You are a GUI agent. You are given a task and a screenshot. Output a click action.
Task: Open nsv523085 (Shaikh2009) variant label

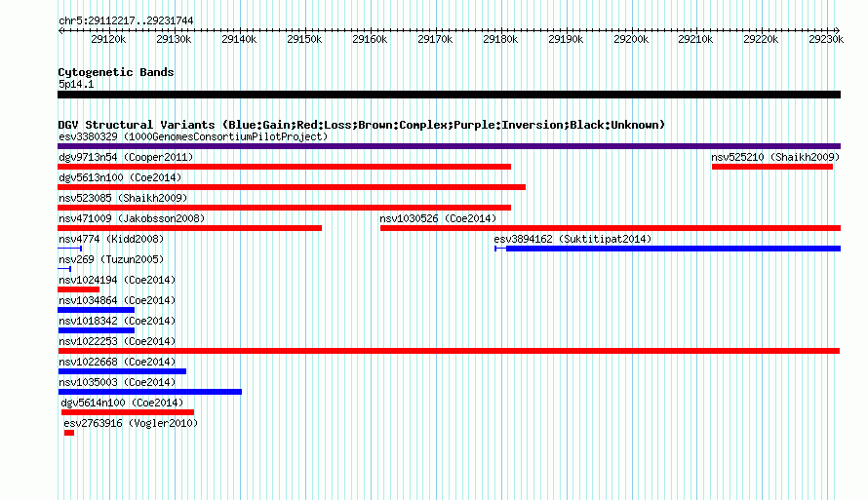point(123,198)
